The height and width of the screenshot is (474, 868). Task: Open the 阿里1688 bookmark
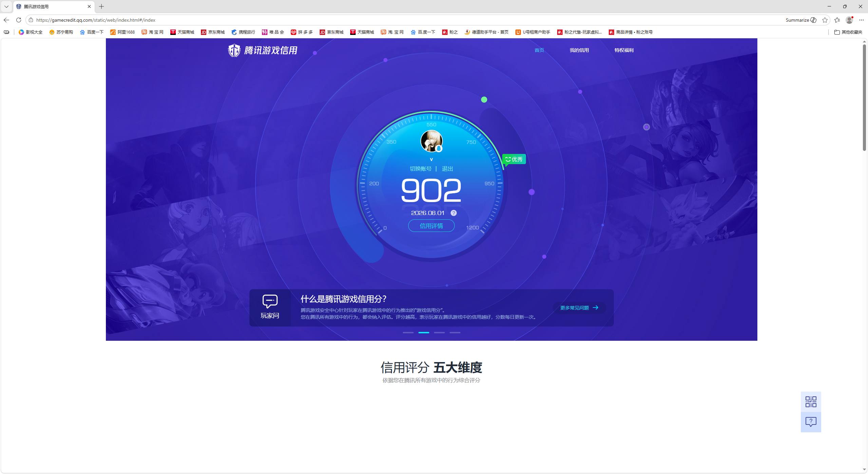[x=122, y=32]
